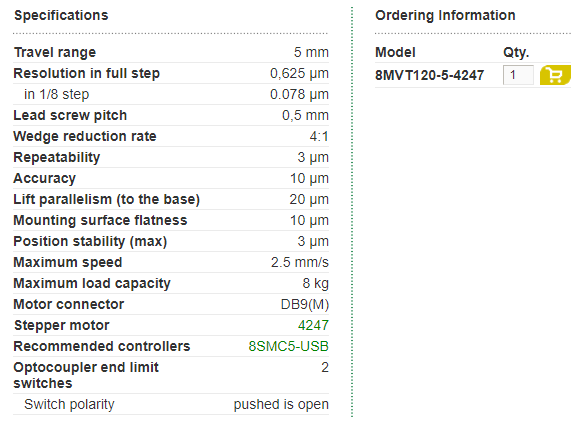
Task: Add 8MVT120-5-4247 to cart via yellow cart icon
Action: pos(555,75)
